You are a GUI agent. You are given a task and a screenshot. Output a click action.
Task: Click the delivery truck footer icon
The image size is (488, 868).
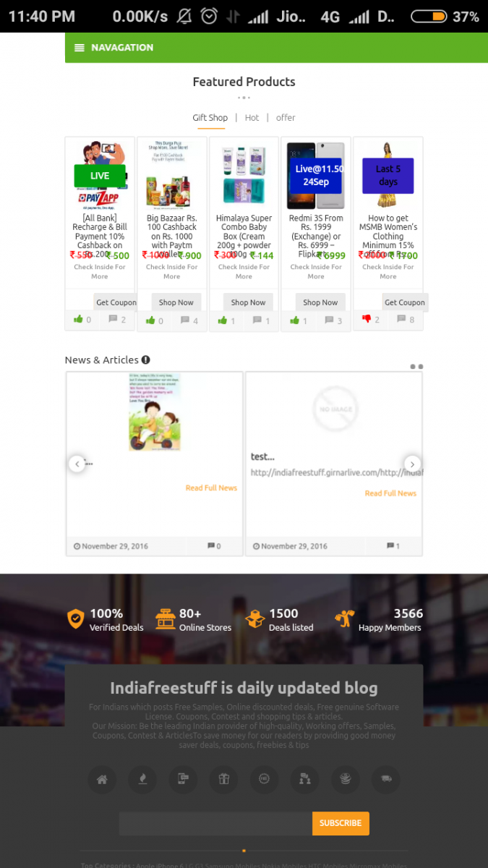(x=386, y=779)
